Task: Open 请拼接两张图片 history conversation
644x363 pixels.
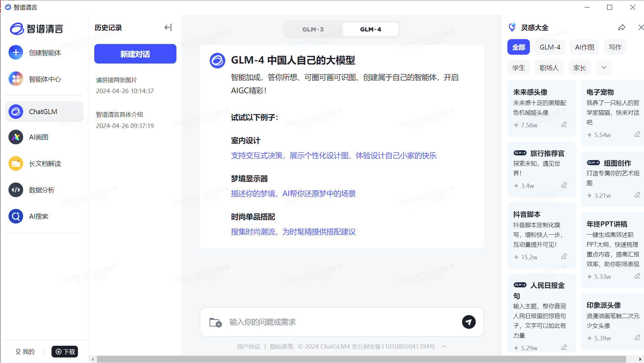Action: [x=116, y=80]
